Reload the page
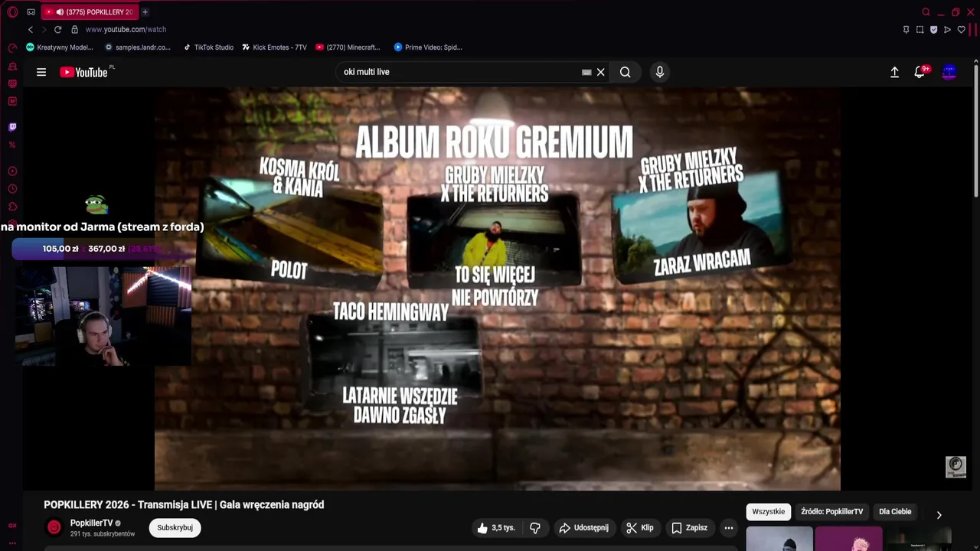The height and width of the screenshot is (551, 980). [x=57, y=29]
